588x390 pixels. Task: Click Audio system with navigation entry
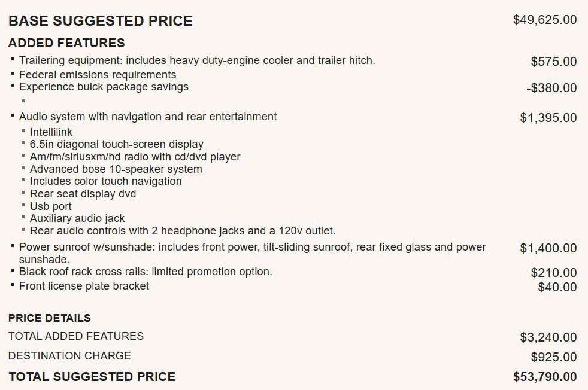pyautogui.click(x=148, y=117)
